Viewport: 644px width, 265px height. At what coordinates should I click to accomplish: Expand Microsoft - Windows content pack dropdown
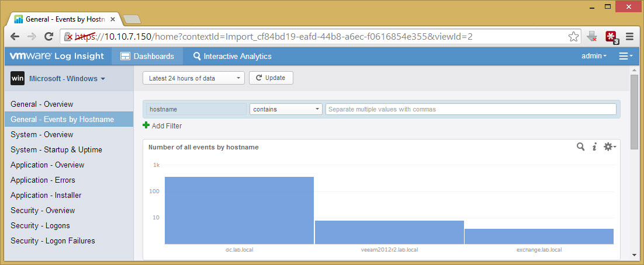point(67,78)
